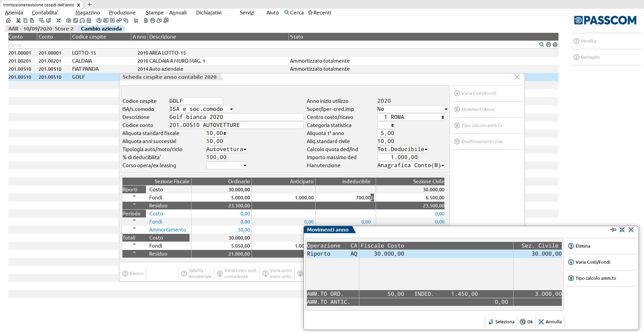Click the Descrizione field Golf bianca 2020
Screen dimensions: 644x332
pos(236,117)
